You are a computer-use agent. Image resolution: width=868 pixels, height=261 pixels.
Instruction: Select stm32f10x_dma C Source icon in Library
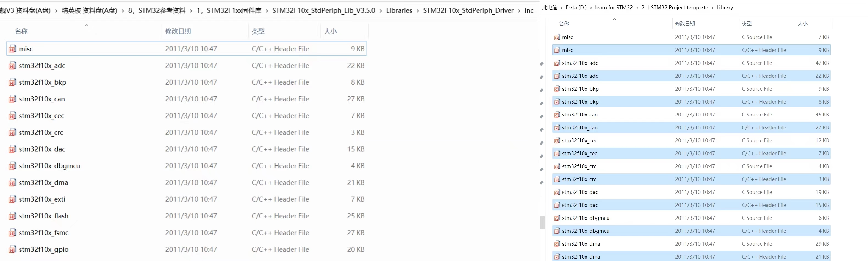click(x=557, y=244)
